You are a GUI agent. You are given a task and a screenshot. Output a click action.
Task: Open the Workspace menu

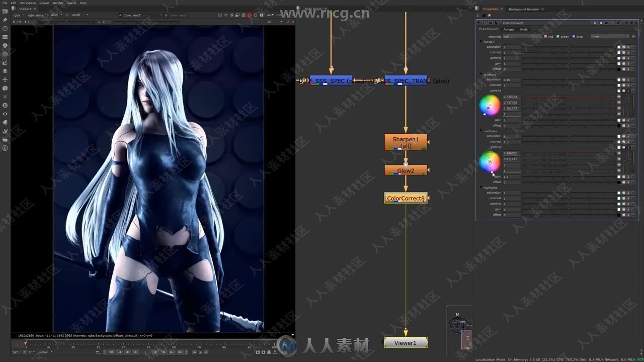(x=28, y=3)
